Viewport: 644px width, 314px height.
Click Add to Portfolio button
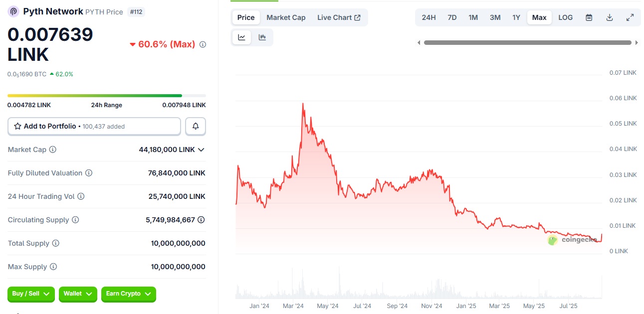coord(94,126)
